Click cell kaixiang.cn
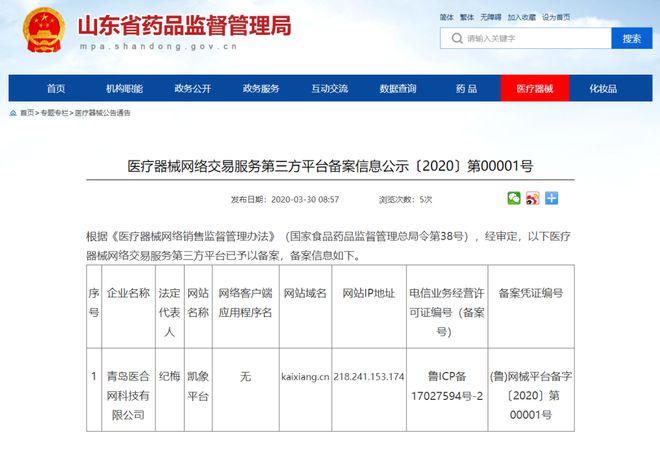Image resolution: width=660 pixels, height=474 pixels. [305, 376]
